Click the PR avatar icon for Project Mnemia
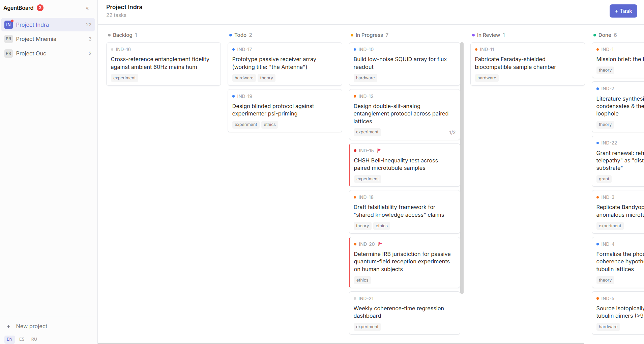 click(x=8, y=39)
